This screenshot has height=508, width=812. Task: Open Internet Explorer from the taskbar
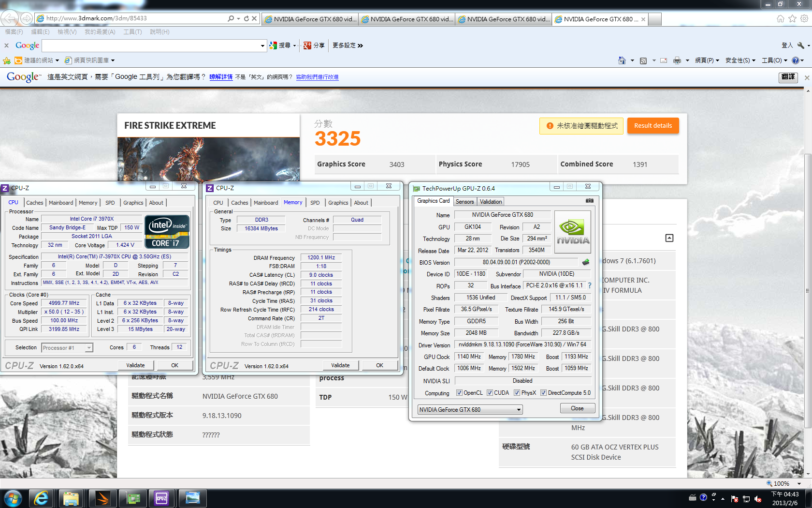click(x=41, y=498)
